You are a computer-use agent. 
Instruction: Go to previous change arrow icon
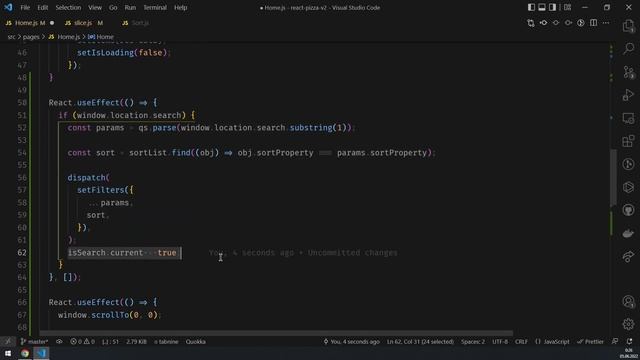[x=543, y=23]
